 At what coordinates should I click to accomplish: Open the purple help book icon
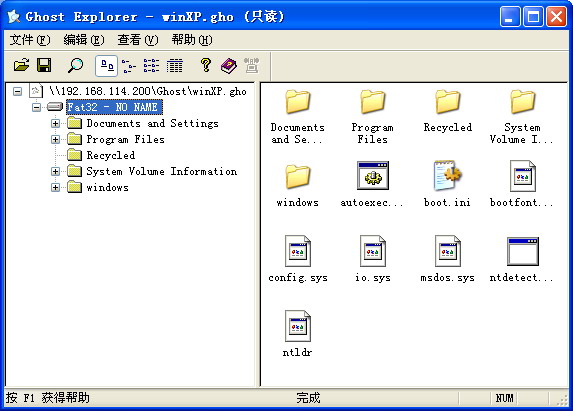click(229, 66)
